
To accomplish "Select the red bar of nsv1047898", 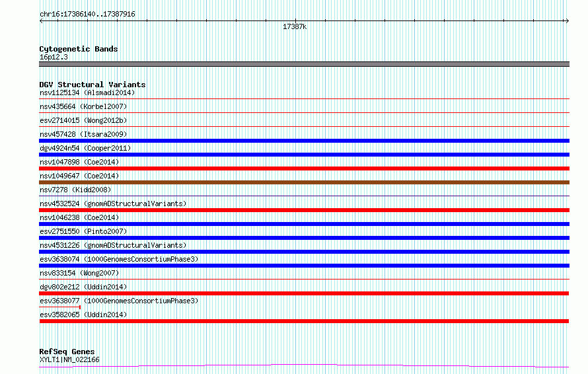I will click(x=304, y=168).
